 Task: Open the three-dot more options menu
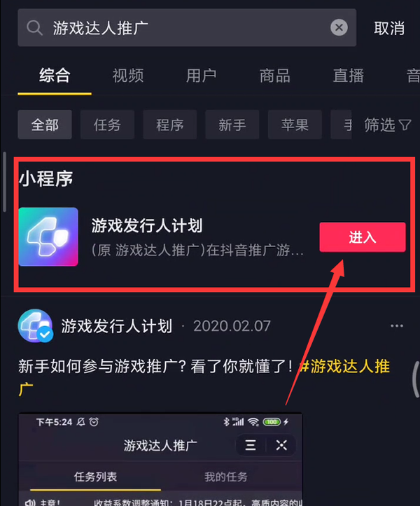[397, 326]
